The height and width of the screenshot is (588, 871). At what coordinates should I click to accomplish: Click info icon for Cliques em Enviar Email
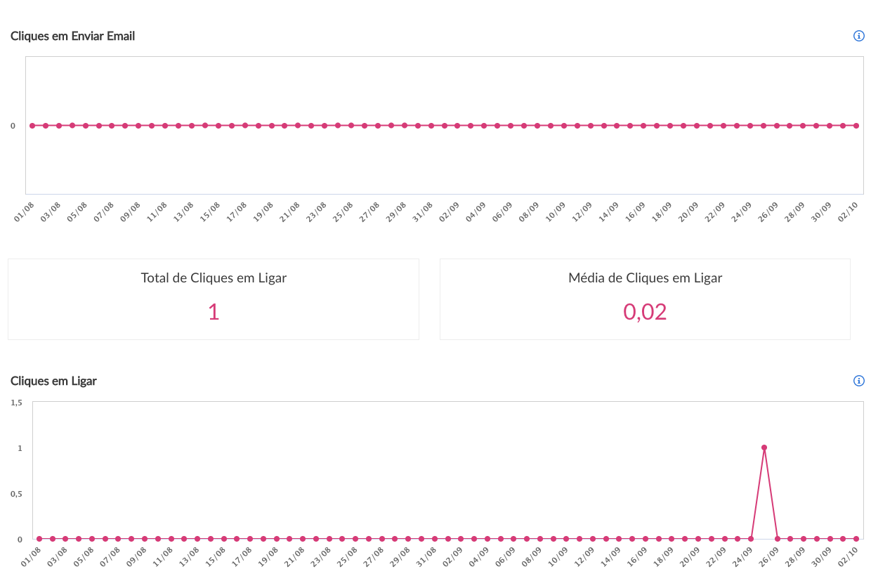tap(858, 36)
